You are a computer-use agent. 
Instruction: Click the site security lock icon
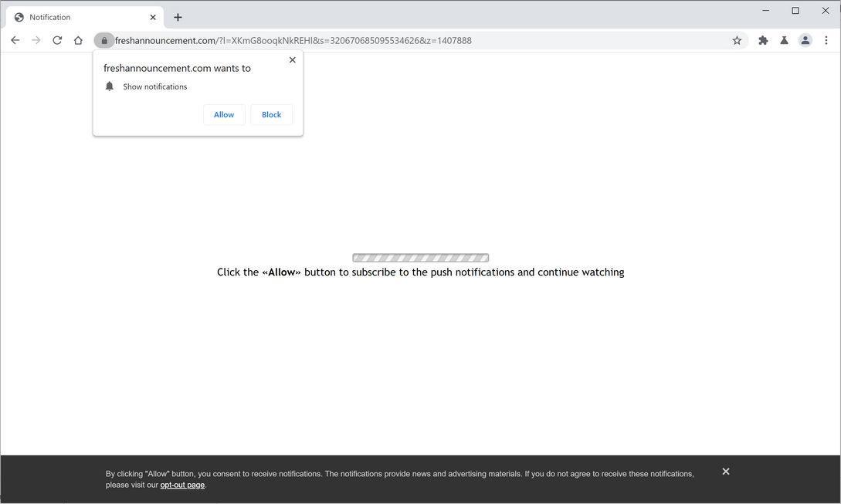104,40
